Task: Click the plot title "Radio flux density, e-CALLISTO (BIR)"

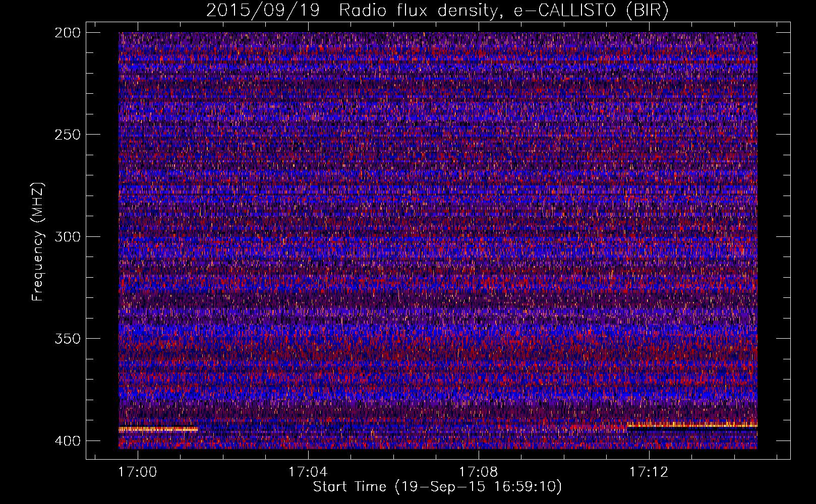Action: 504,11
